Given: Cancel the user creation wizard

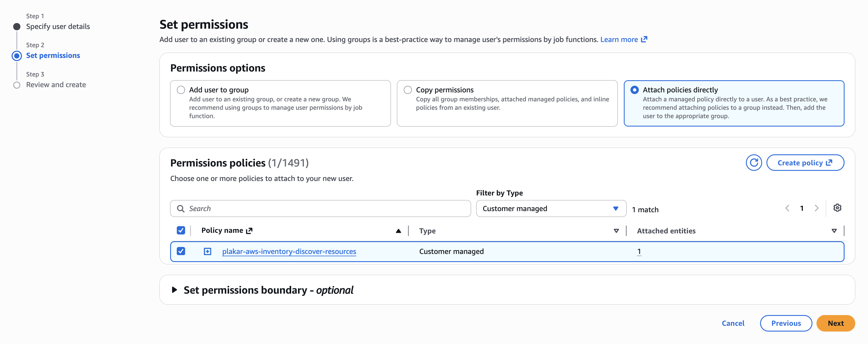Looking at the screenshot, I should point(733,323).
